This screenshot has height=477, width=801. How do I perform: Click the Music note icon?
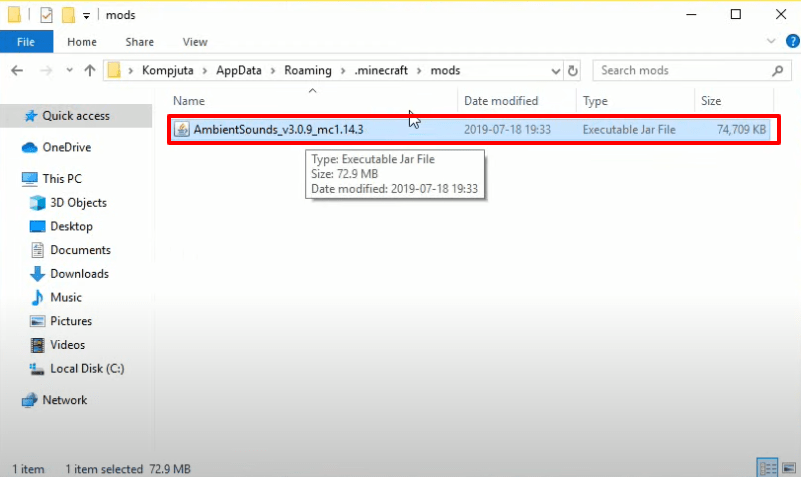click(x=37, y=297)
